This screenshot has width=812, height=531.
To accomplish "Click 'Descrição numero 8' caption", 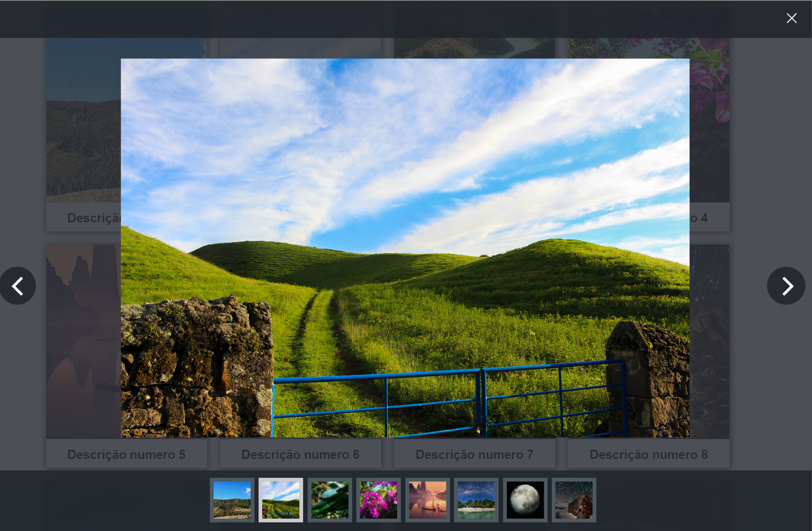I will coord(649,454).
